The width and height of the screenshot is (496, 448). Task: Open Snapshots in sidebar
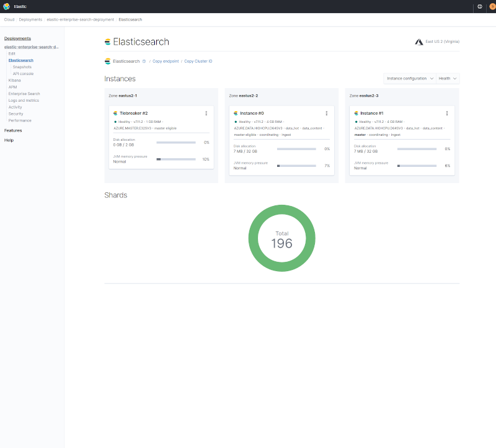point(22,67)
